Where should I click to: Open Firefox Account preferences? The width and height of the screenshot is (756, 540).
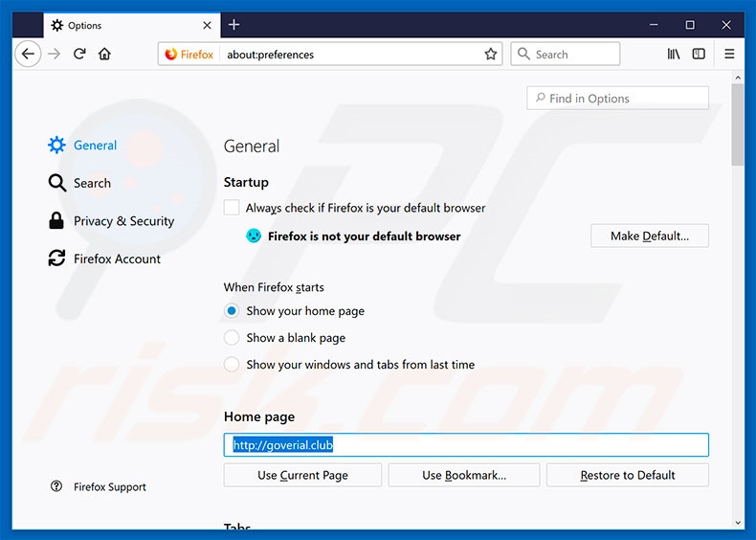tap(104, 259)
